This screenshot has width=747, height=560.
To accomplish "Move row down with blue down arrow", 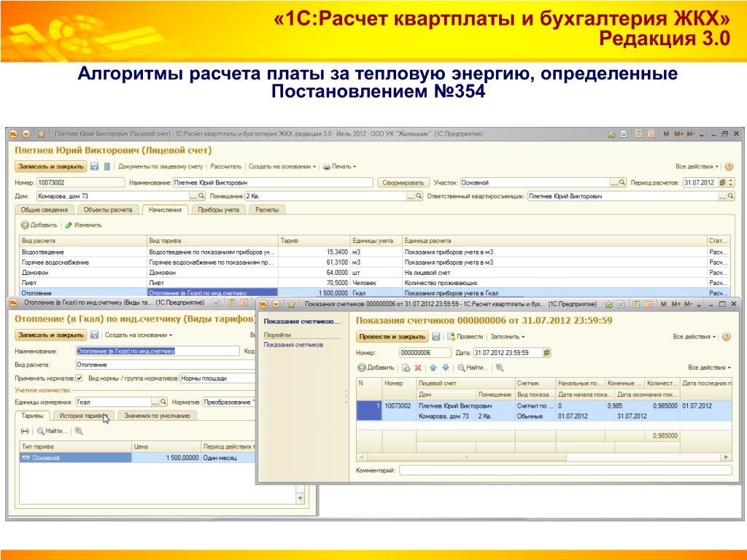I will tap(446, 367).
